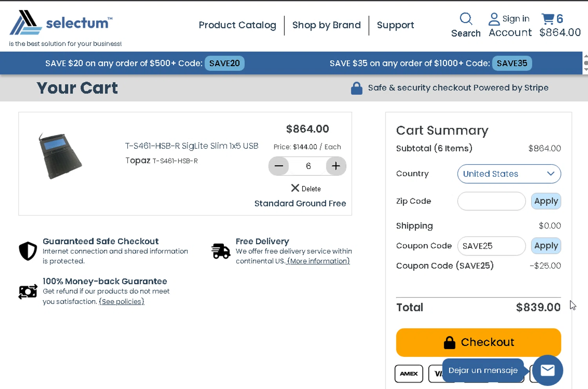The height and width of the screenshot is (389, 588).
Task: Click the Subtotal (6 Items) label
Action: [x=434, y=148]
